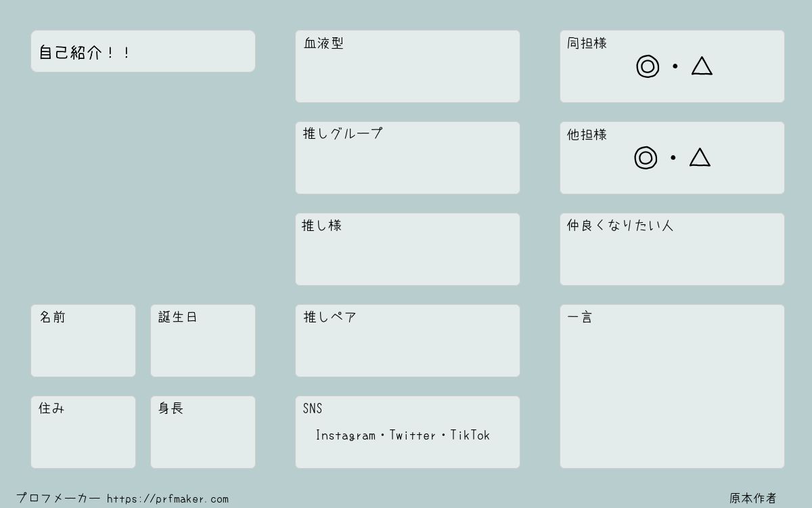
Task: Click the 血液型 field box
Action: pos(407,66)
